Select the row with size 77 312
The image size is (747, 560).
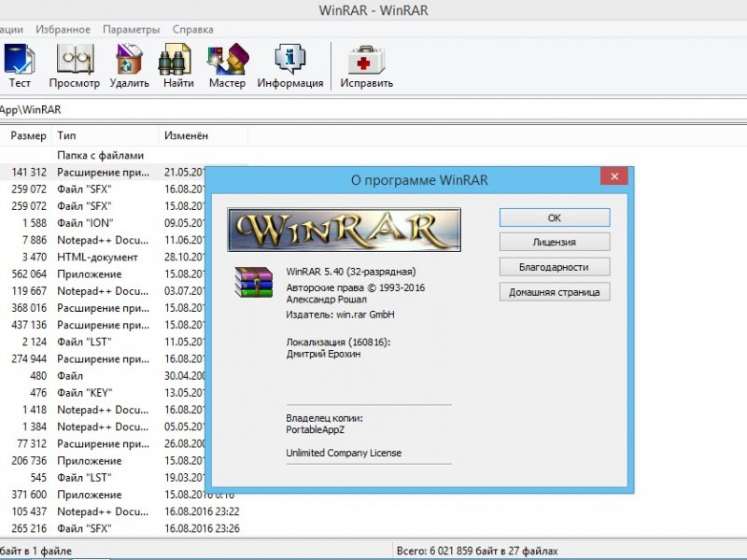103,444
